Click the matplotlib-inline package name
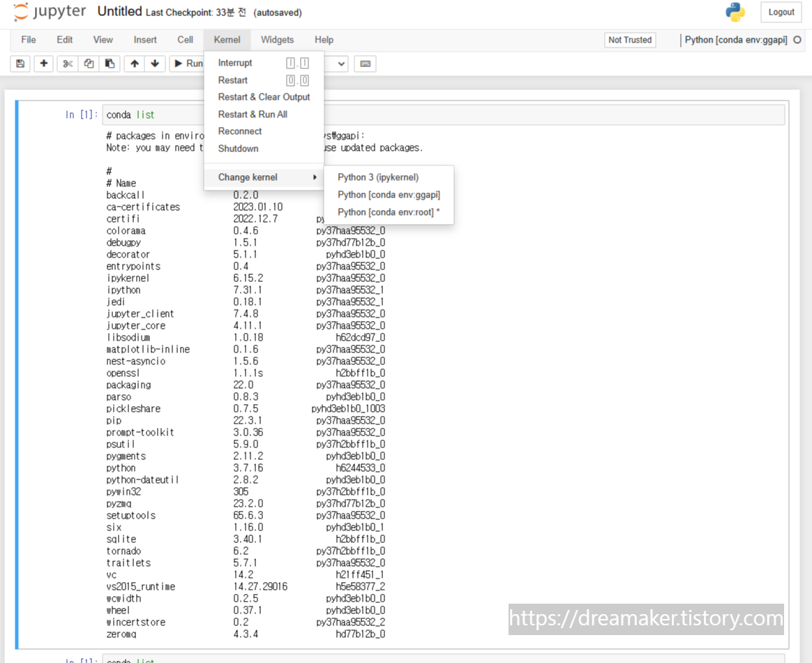 (x=148, y=350)
